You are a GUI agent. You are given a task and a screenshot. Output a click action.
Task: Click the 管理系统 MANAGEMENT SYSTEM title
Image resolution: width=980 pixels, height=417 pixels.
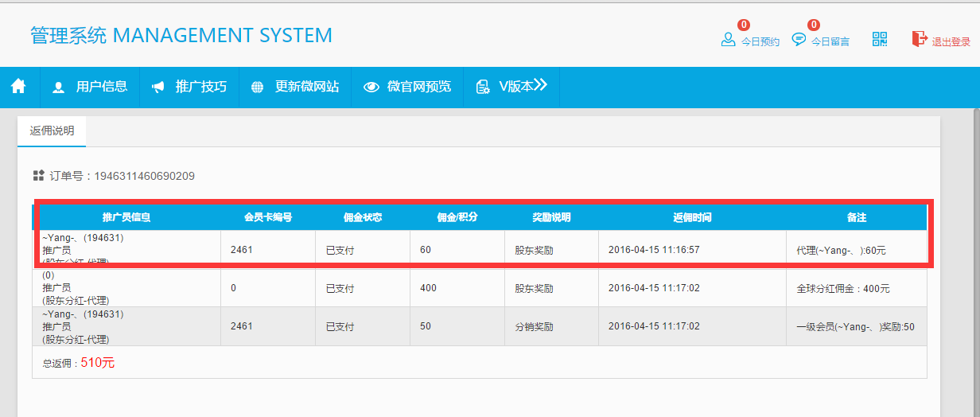181,35
